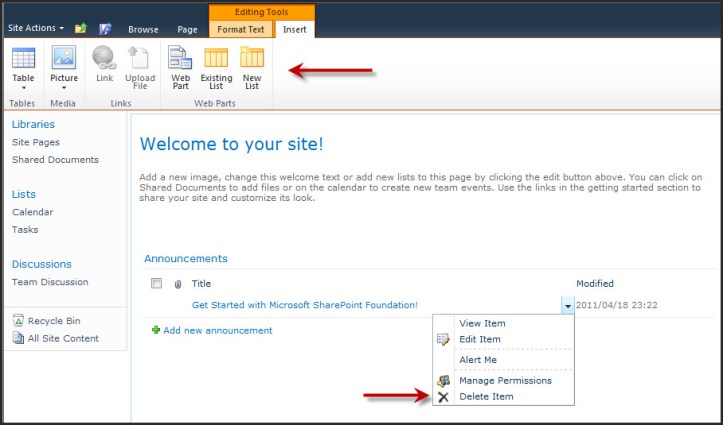The width and height of the screenshot is (723, 425).
Task: Click the navigate up folder icon
Action: 80,29
